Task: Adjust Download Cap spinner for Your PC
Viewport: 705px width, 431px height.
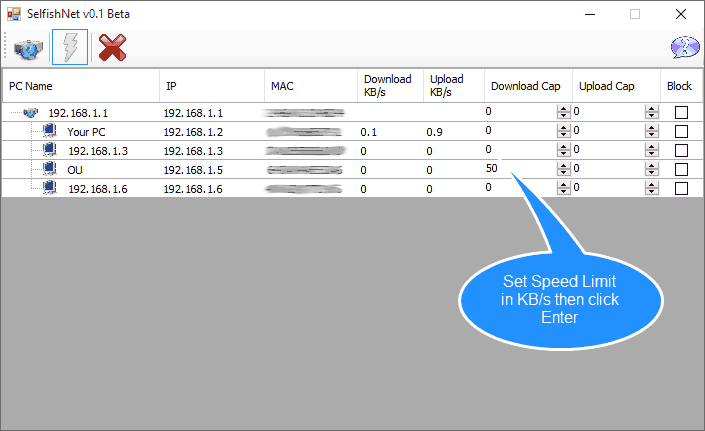Action: pos(563,131)
